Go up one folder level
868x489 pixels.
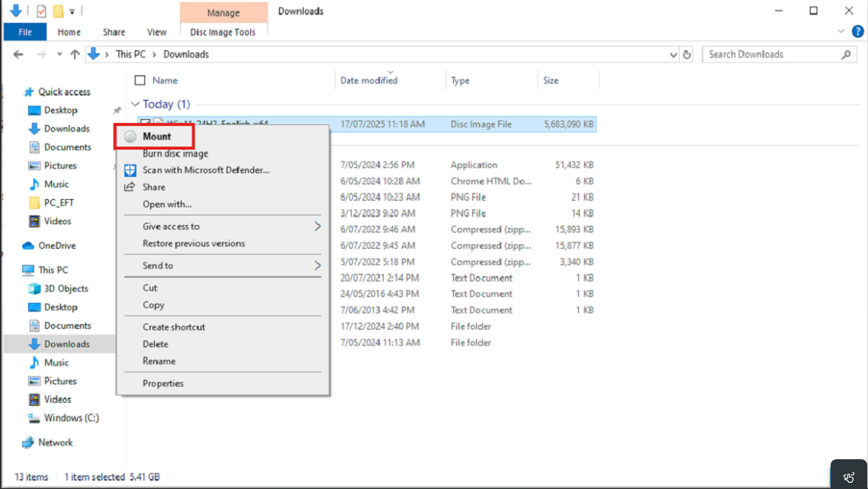pos(75,54)
